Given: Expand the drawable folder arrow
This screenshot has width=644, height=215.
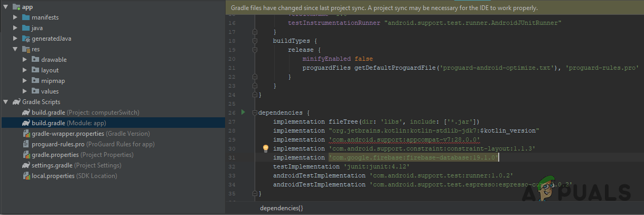Looking at the screenshot, I should (x=25, y=60).
